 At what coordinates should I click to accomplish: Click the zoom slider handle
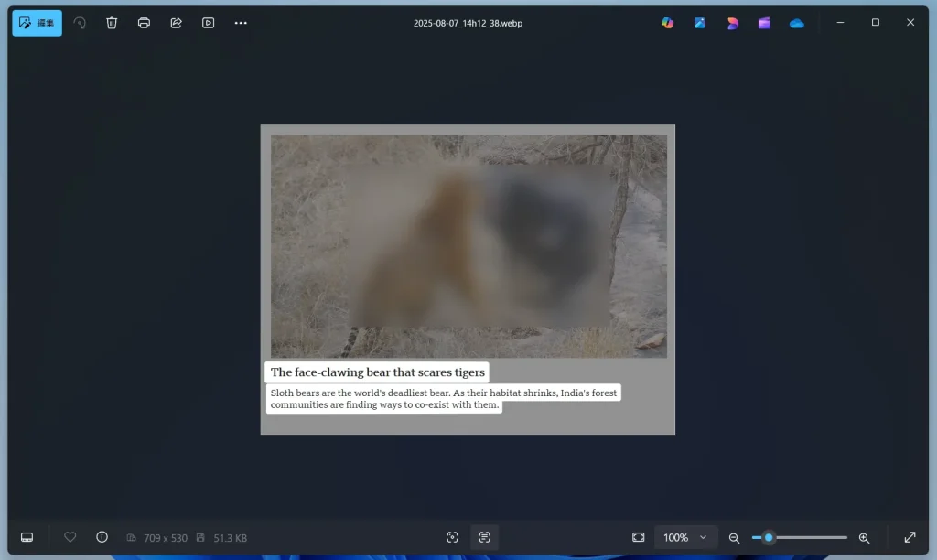tap(769, 537)
